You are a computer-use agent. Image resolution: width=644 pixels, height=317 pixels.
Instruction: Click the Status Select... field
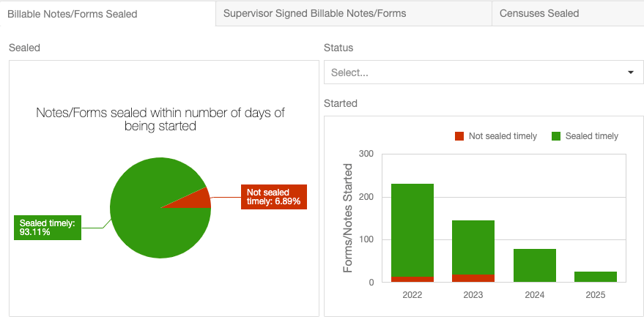[x=484, y=72]
